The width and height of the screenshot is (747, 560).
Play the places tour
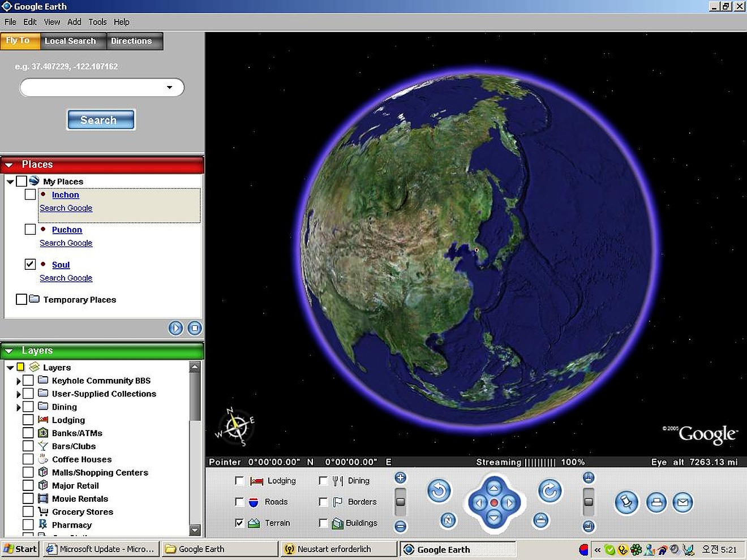tap(176, 328)
